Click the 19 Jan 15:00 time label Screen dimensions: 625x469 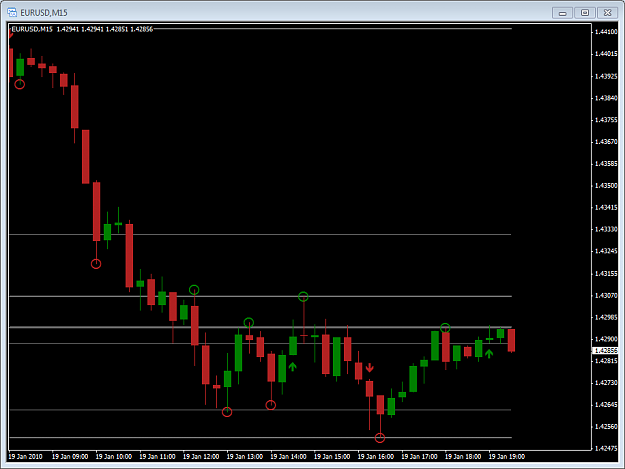[332, 457]
